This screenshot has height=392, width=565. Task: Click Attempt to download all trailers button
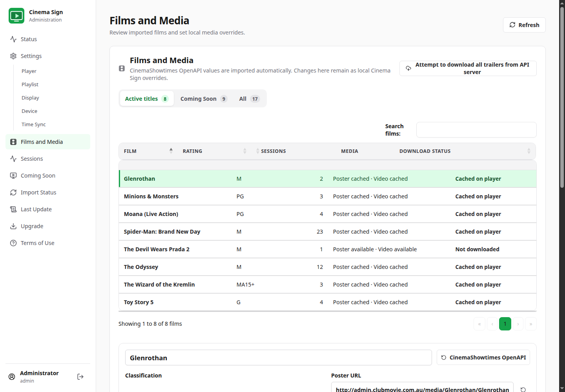tap(468, 68)
